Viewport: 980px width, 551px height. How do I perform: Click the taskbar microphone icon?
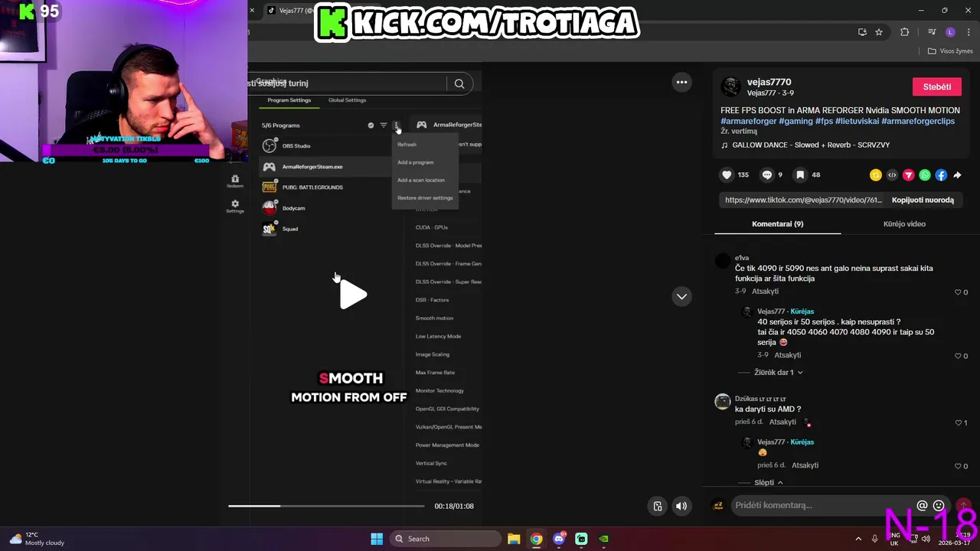tap(874, 539)
